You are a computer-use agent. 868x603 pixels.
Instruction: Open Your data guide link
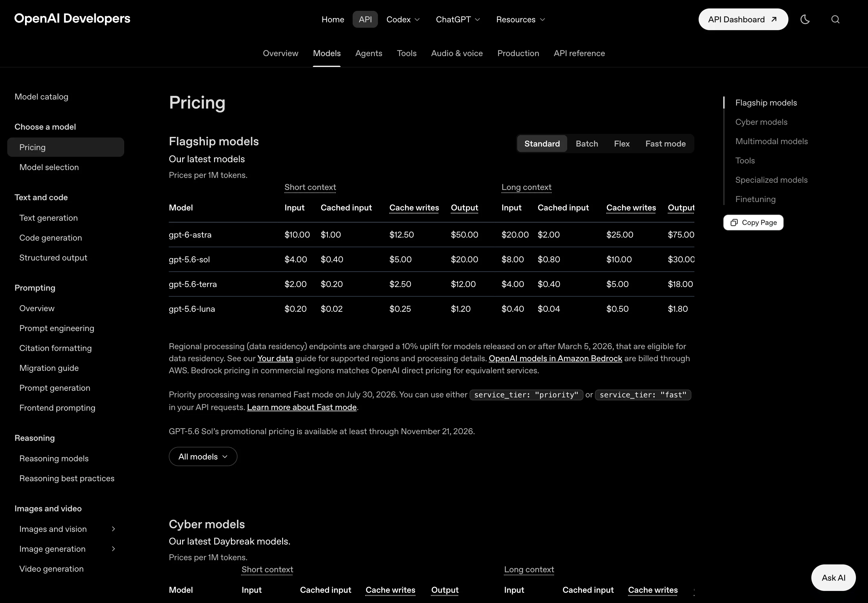275,358
